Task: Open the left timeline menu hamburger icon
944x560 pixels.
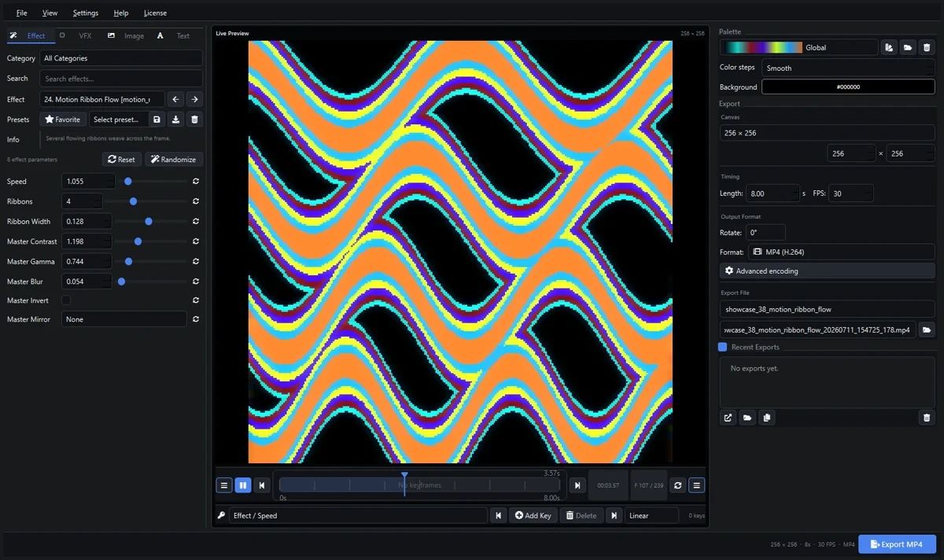Action: click(224, 485)
